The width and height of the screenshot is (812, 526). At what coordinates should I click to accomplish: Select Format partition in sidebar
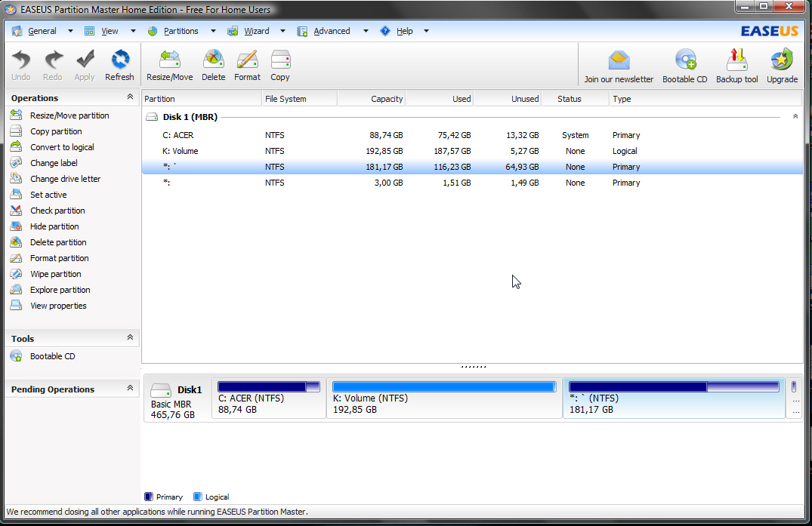pyautogui.click(x=59, y=258)
